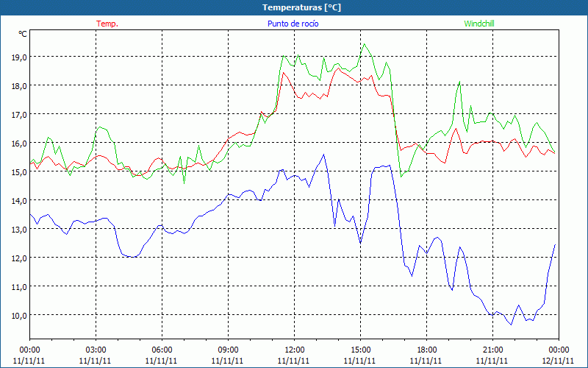This screenshot has height=368, width=588.
Task: Select the 18,0 y-axis value
Action: pos(19,85)
